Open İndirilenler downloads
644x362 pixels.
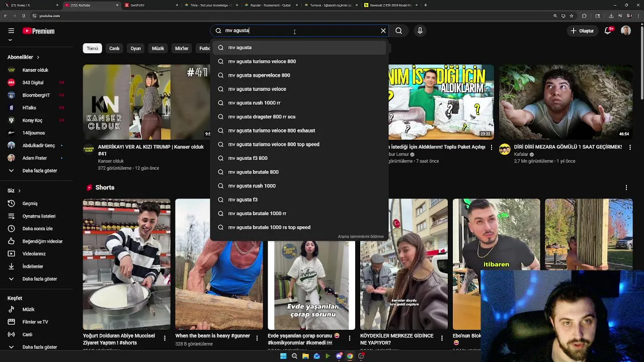click(35, 266)
